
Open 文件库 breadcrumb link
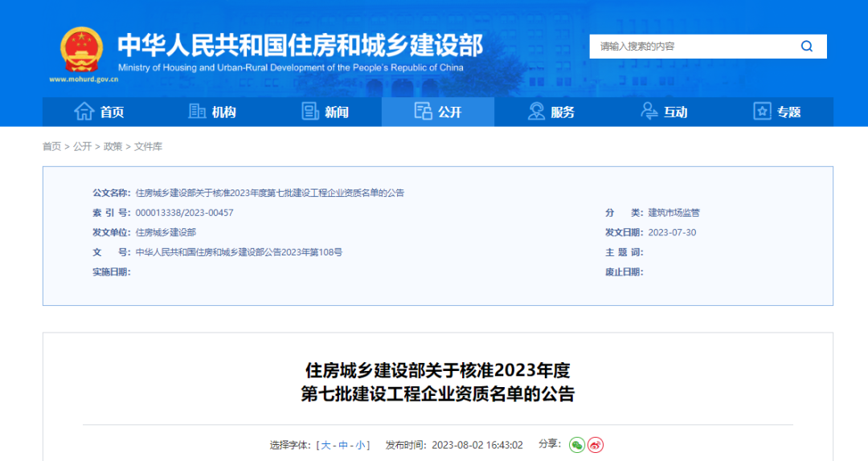click(148, 146)
